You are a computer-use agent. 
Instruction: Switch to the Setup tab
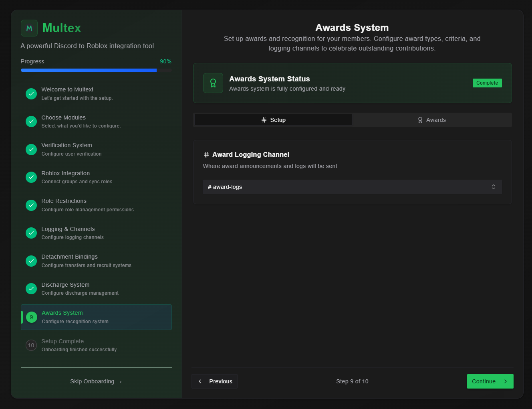(x=273, y=120)
